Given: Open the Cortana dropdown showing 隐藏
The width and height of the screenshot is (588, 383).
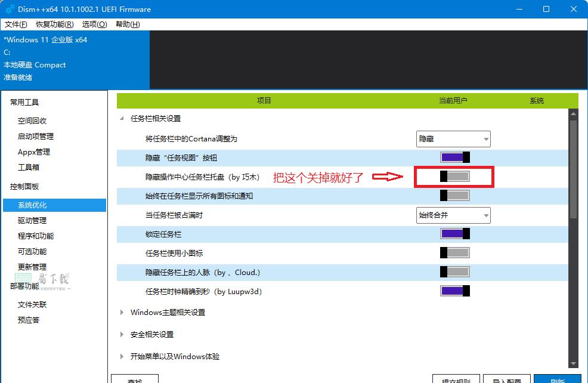Looking at the screenshot, I should (453, 138).
